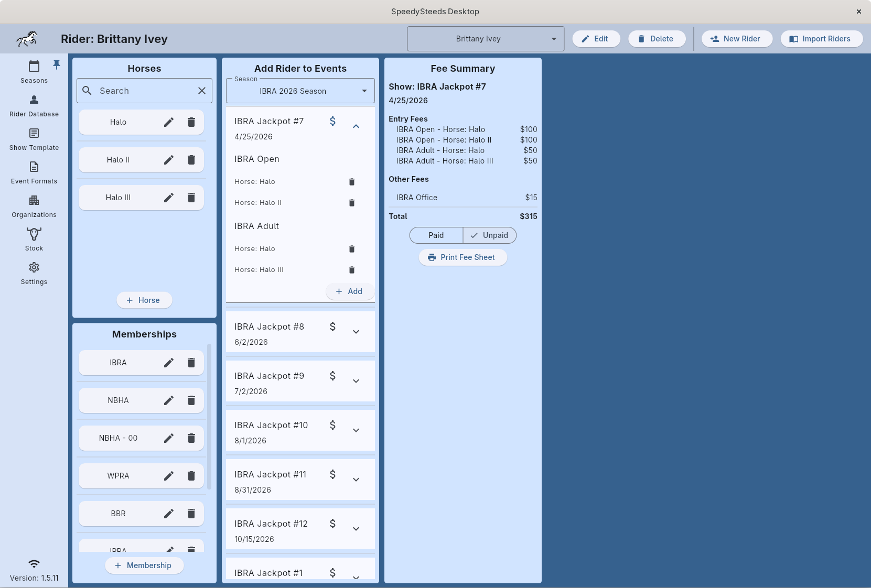871x588 pixels.
Task: Open the Rider Database section
Action: 34,105
